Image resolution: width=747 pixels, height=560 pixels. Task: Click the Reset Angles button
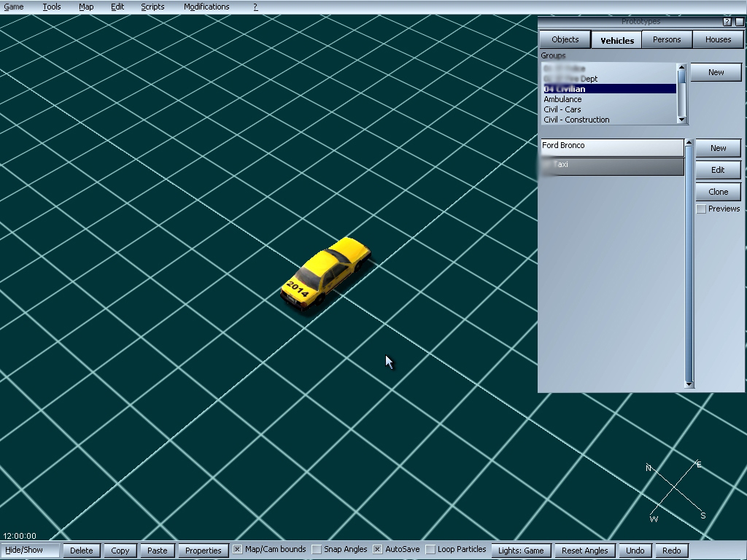584,551
